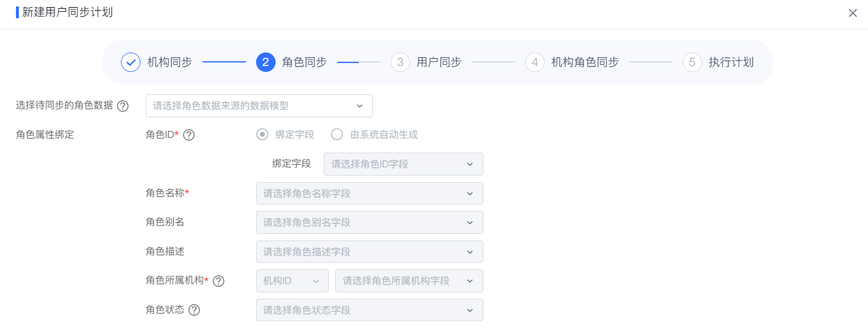Screen dimensions: 868x330
Task: Go to the 角色同步 step label
Action: pyautogui.click(x=304, y=62)
